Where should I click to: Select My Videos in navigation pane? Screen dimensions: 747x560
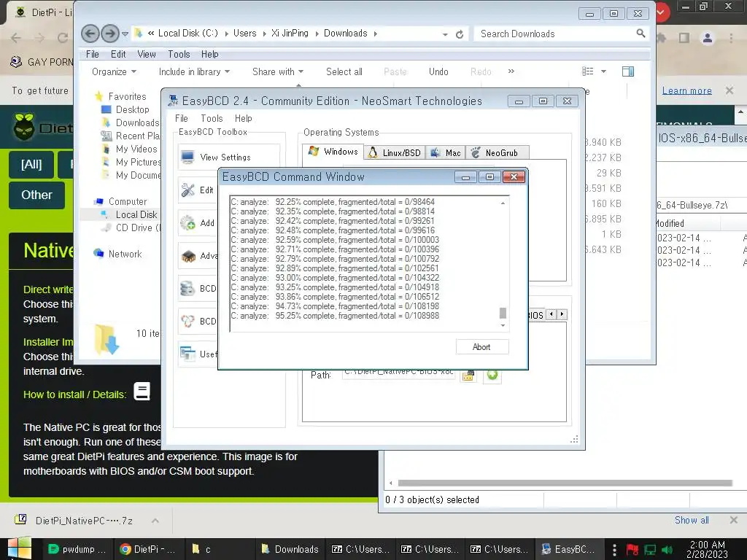[136, 149]
